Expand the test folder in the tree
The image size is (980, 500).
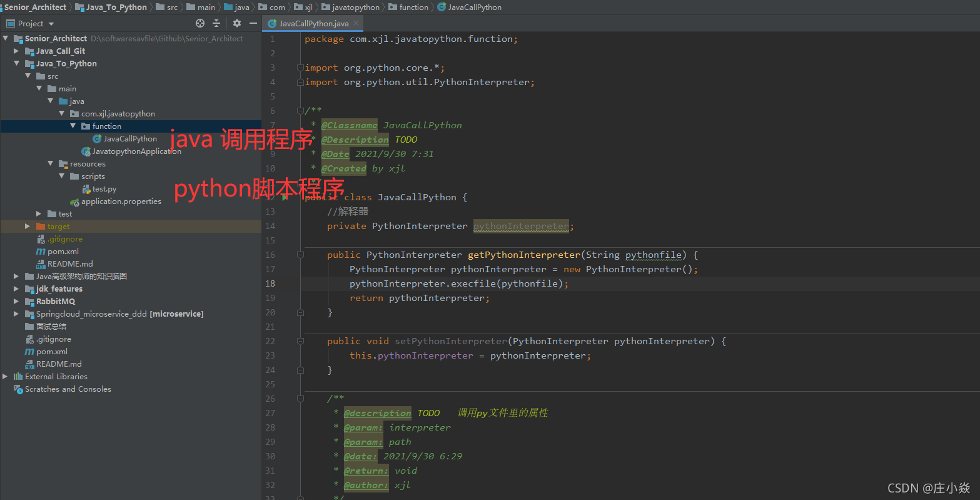point(38,213)
